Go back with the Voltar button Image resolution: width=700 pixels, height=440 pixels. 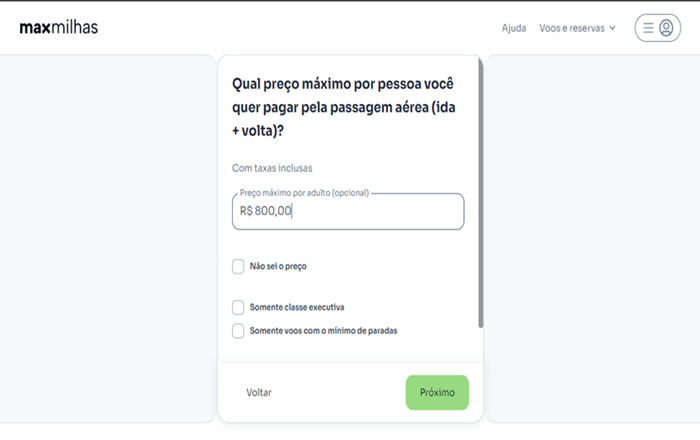tap(259, 393)
